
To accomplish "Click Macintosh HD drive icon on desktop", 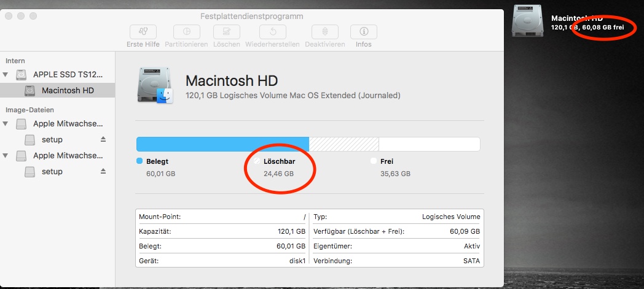I will (x=527, y=21).
